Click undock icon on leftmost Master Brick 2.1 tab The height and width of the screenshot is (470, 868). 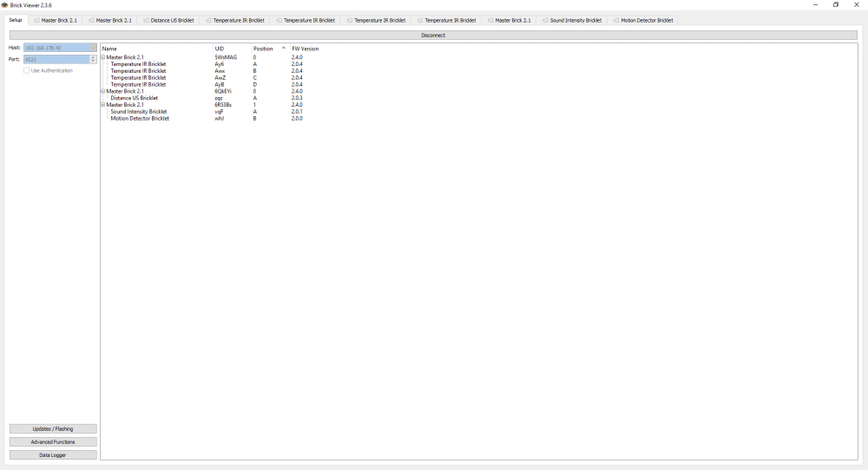coord(36,20)
